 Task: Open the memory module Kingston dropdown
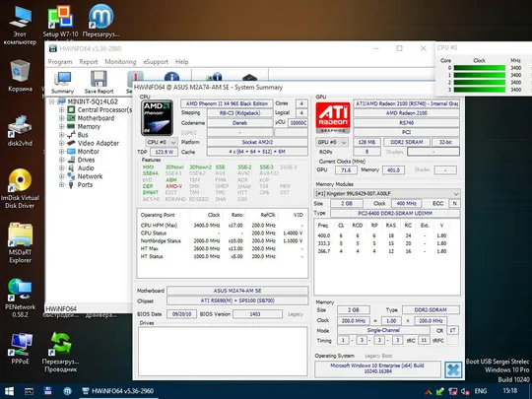(387, 193)
